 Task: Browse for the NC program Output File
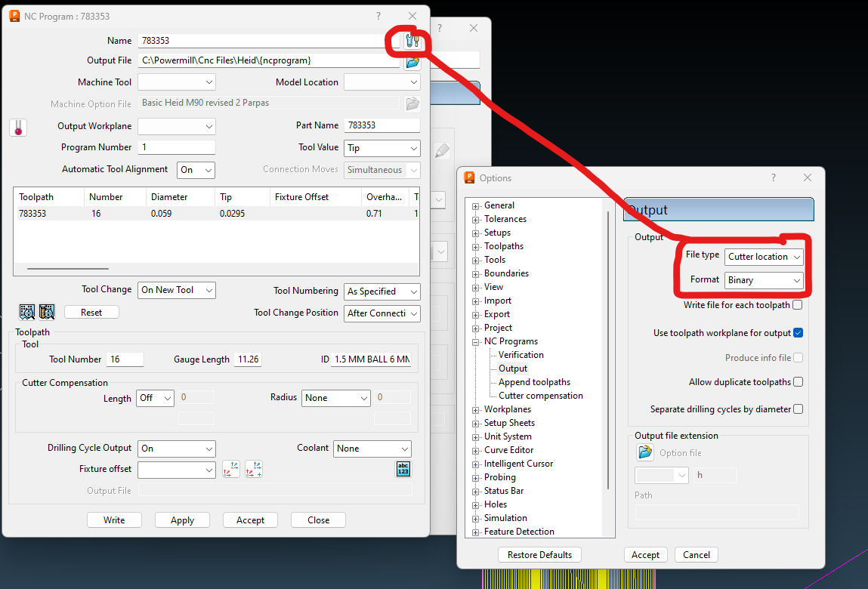pyautogui.click(x=412, y=60)
